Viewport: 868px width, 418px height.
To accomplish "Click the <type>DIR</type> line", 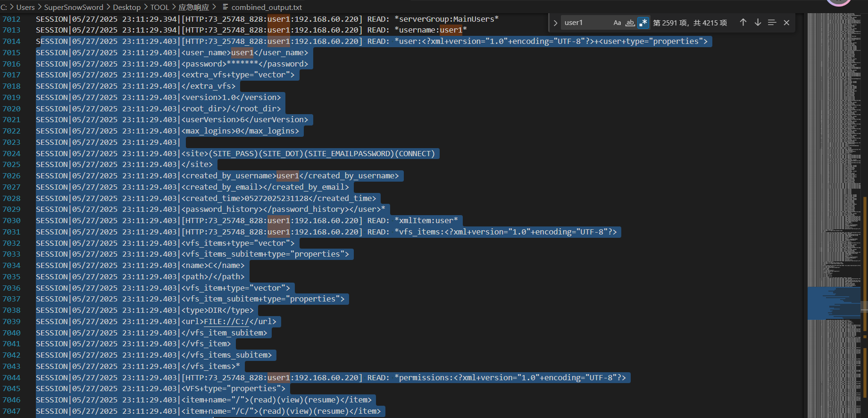I will (217, 310).
